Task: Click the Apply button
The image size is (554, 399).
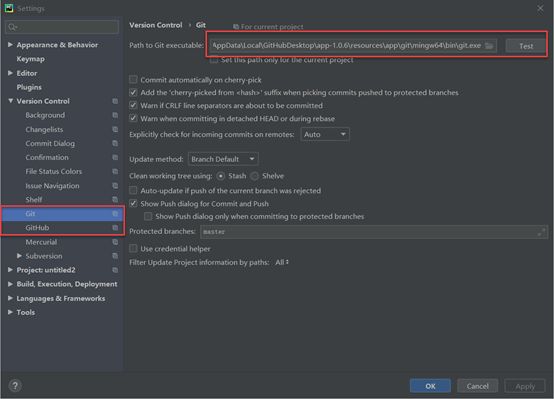Action: [x=525, y=386]
